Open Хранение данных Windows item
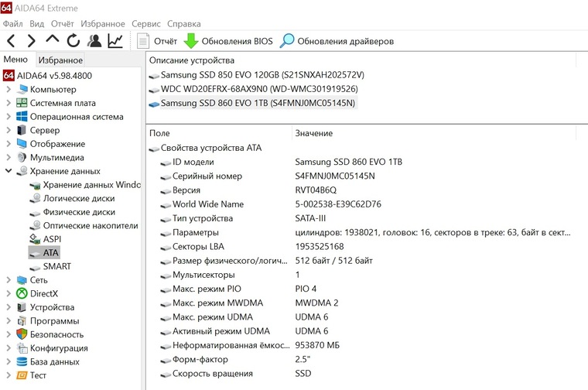This screenshot has width=588, height=390. [x=86, y=184]
